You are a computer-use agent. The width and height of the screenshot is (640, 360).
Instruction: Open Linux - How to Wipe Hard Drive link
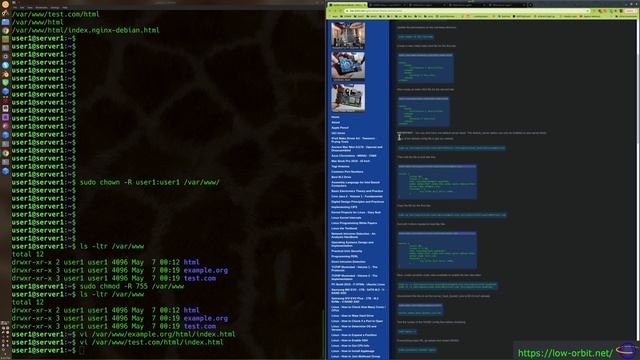[x=352, y=316]
